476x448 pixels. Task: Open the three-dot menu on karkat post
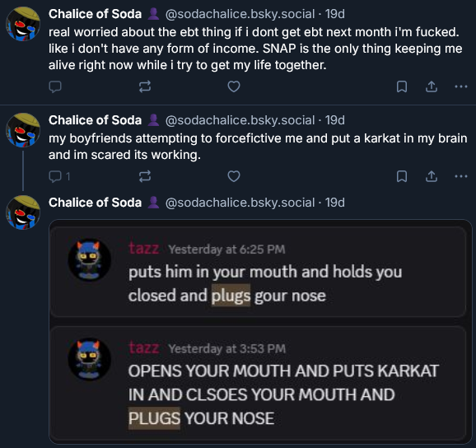click(461, 176)
